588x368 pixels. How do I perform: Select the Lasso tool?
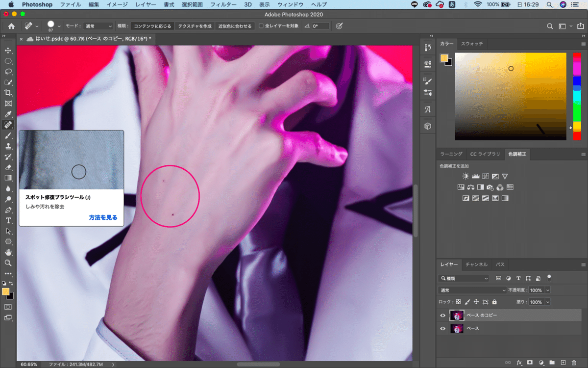click(x=8, y=72)
